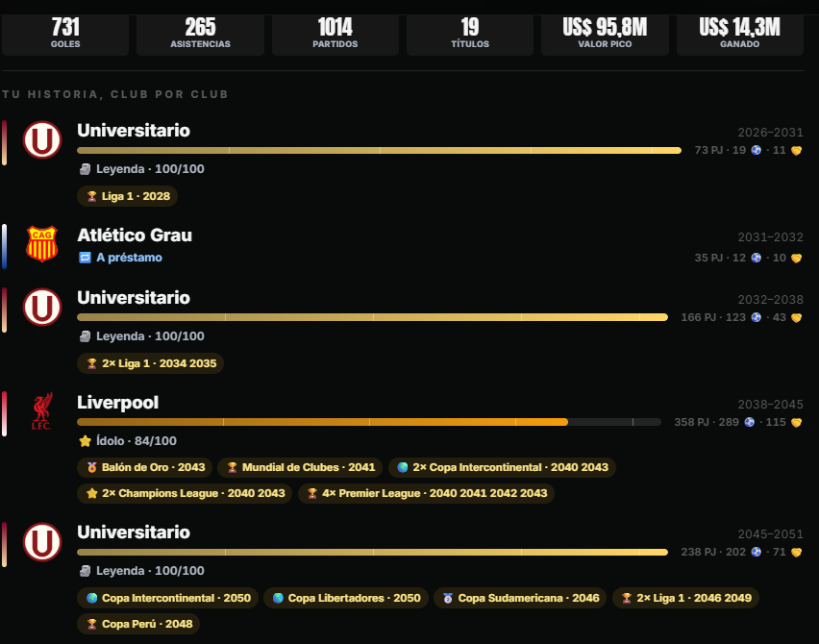Viewport: 819px width, 644px height.
Task: Select the Copa Sudamericana · 2046 badge
Action: [x=520, y=598]
